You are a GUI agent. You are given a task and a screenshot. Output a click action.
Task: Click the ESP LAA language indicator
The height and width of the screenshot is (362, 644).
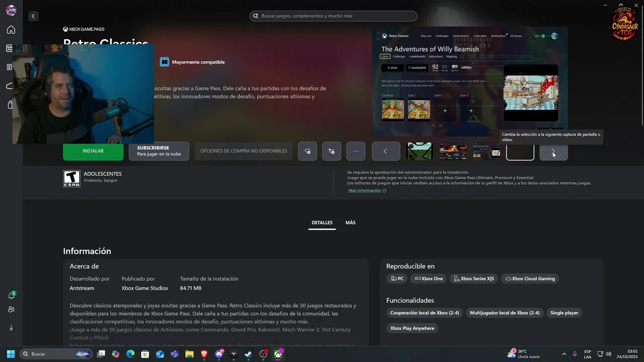click(588, 354)
